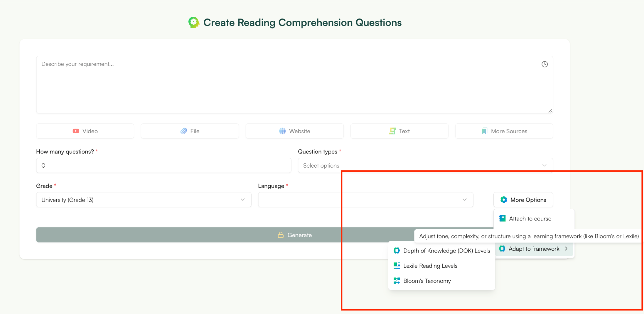Click the Language field label
The width and height of the screenshot is (644, 314).
(271, 186)
